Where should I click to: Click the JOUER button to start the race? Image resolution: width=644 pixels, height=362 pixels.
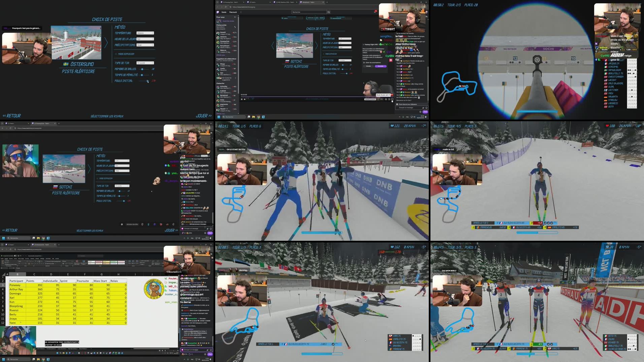[202, 116]
